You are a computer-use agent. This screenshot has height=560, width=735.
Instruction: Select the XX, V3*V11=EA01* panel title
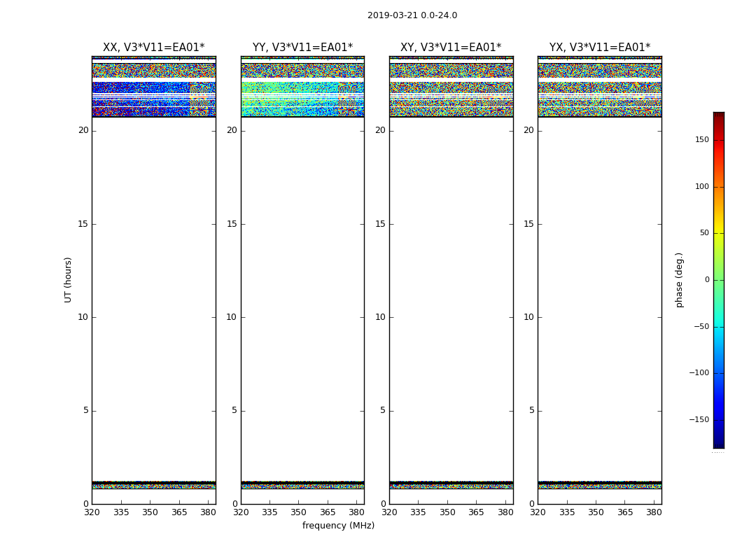tap(154, 48)
